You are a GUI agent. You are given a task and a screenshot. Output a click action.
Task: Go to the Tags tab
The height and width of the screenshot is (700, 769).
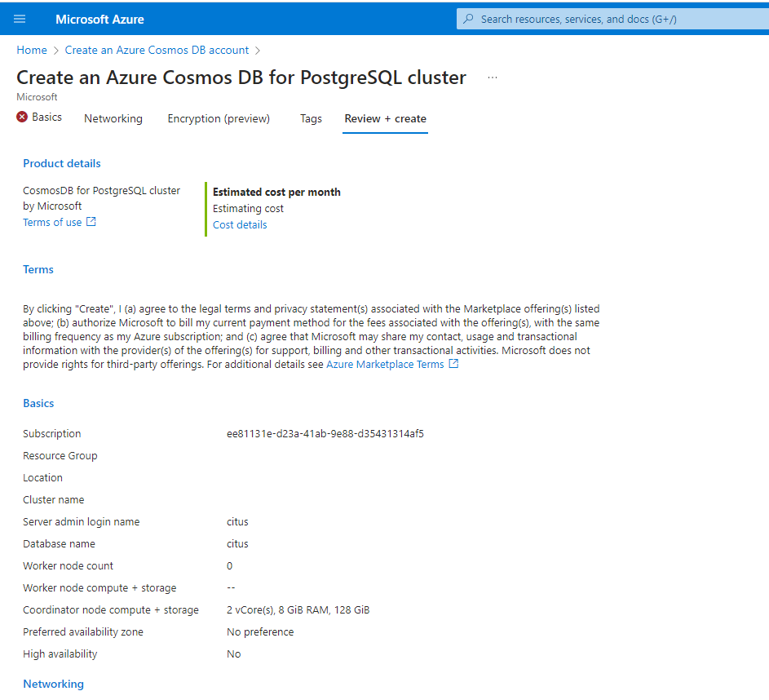pos(311,118)
